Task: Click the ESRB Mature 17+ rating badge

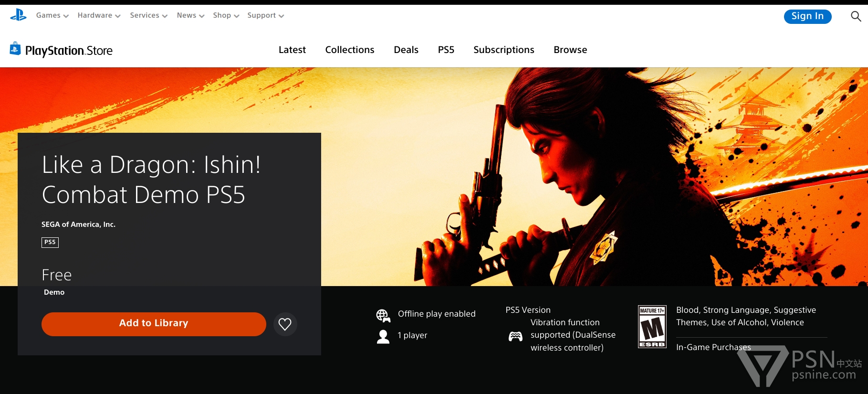Action: point(652,327)
